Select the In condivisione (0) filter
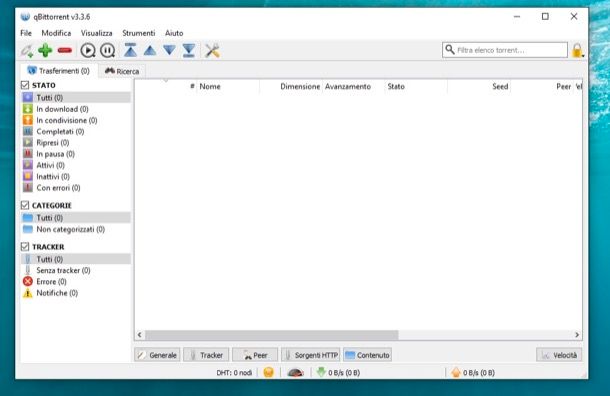Viewport: 610px width, 396px height. (x=76, y=120)
